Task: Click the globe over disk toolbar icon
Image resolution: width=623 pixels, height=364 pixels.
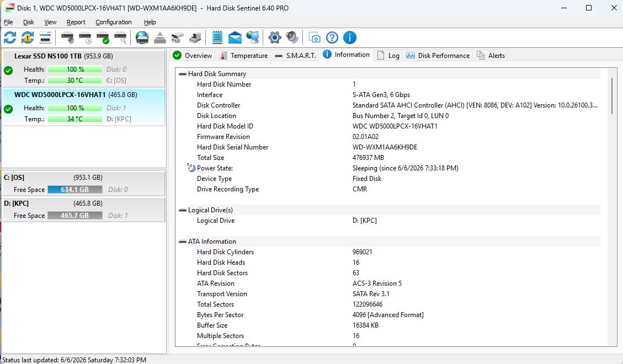Action: (142, 38)
